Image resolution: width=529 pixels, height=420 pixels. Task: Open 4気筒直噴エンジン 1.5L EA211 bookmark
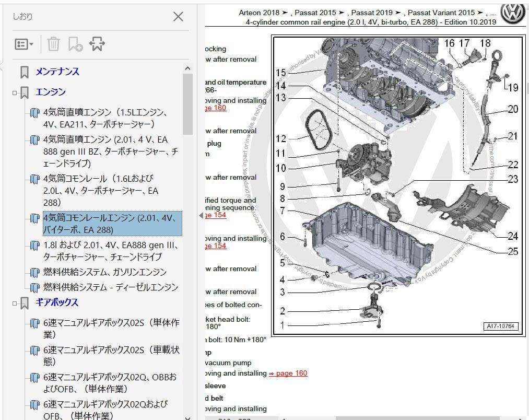[105, 118]
